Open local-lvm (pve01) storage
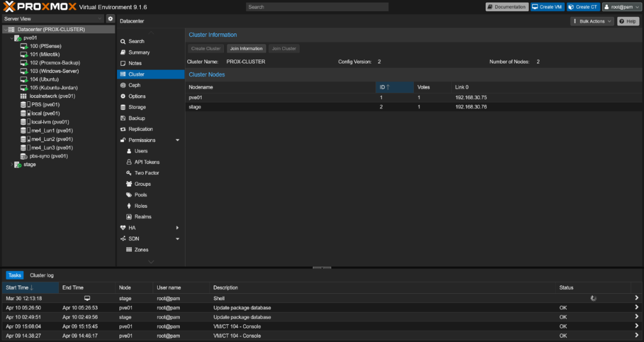The image size is (644, 342). click(50, 122)
